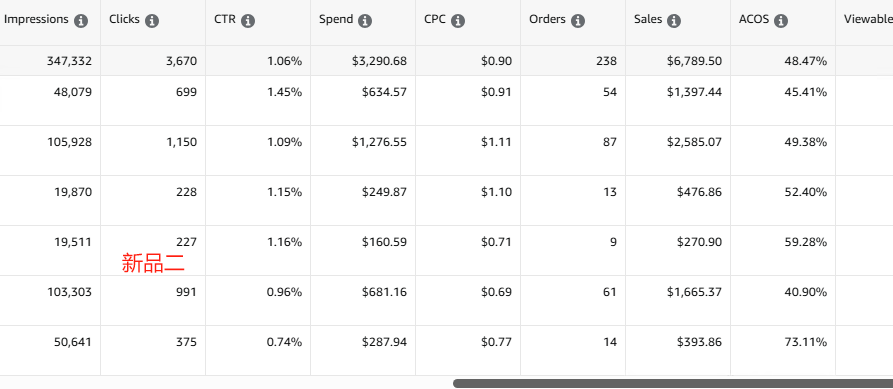Select ACOS cell 45.41%
Viewport: 893px width, 389px height.
tap(805, 92)
